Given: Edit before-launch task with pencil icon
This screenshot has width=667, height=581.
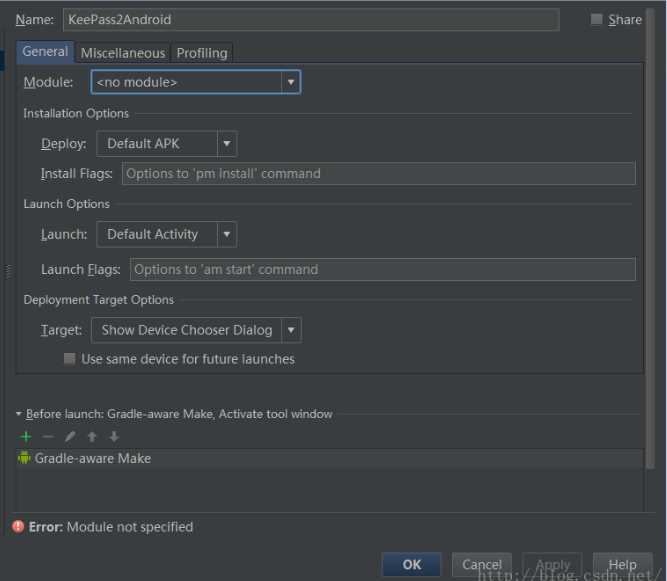Looking at the screenshot, I should 70,436.
